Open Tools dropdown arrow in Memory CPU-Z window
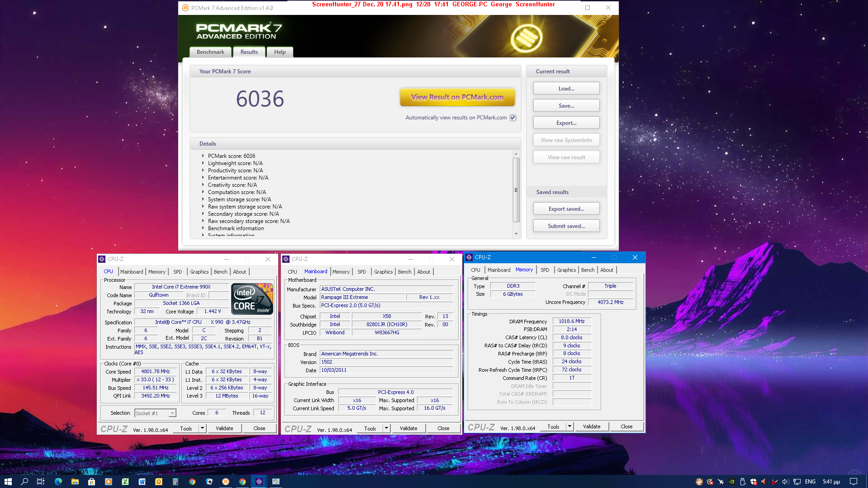The image size is (868, 488). (x=570, y=426)
